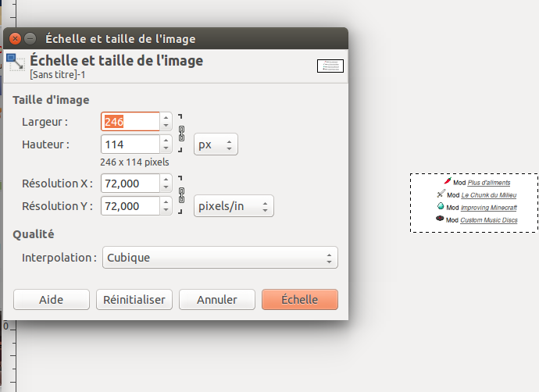The width and height of the screenshot is (539, 392).
Task: Toggle the resolution X/Y chain link
Action: [x=182, y=194]
